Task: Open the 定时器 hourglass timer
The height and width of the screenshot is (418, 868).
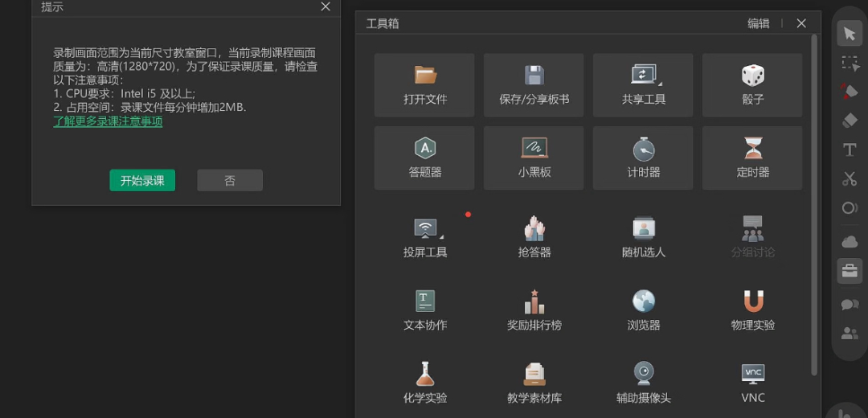Action: tap(752, 158)
